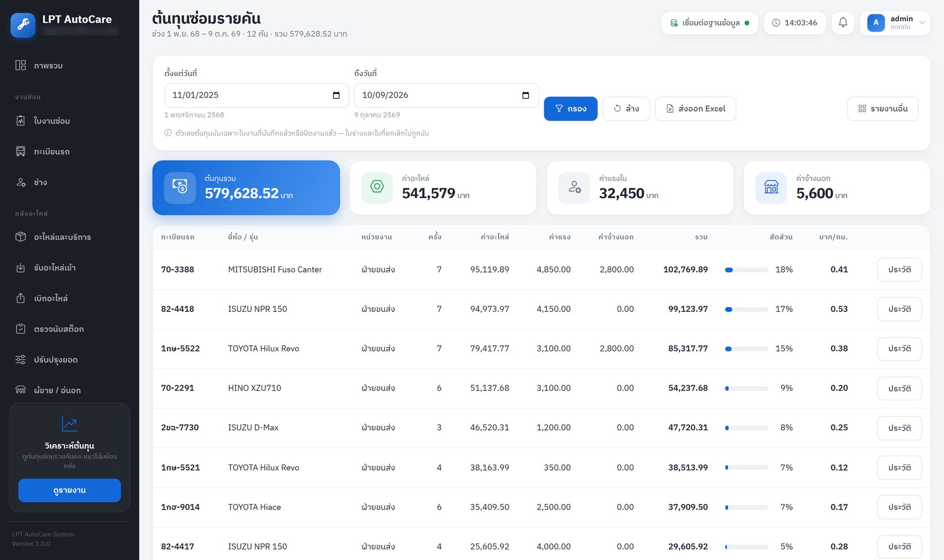This screenshot has width=944, height=560.
Task: Apply the filter with กรอง button
Action: point(571,109)
